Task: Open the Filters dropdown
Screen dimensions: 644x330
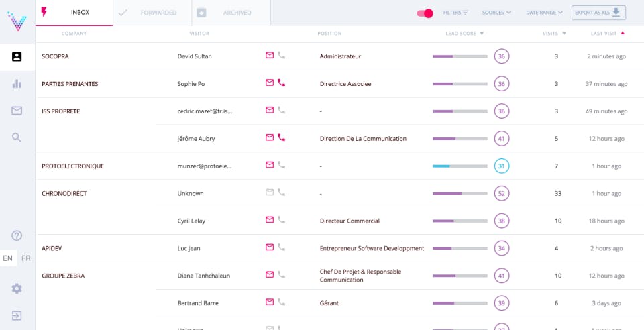Action: pyautogui.click(x=456, y=13)
